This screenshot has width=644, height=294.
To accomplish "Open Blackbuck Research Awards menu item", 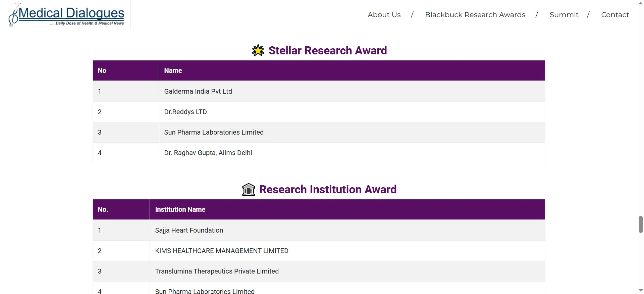I will click(475, 15).
